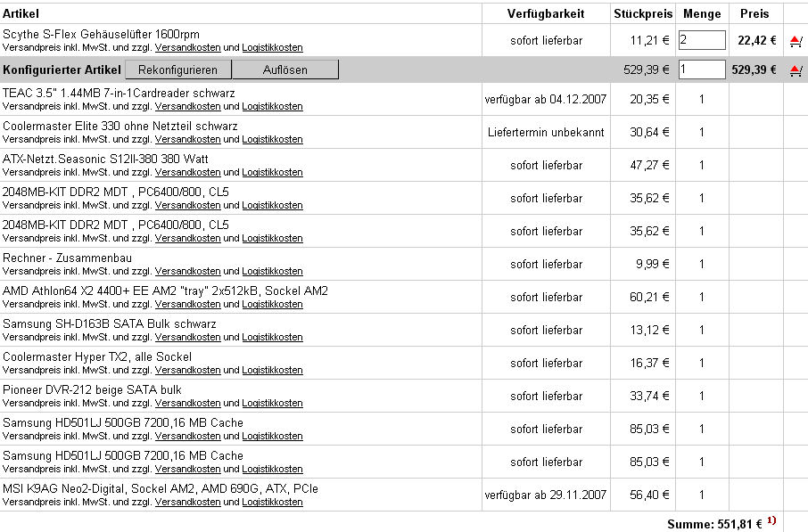808x532 pixels.
Task: Select 'Pioneer DVR-212 beige SATA bulk' text
Action: (x=92, y=389)
